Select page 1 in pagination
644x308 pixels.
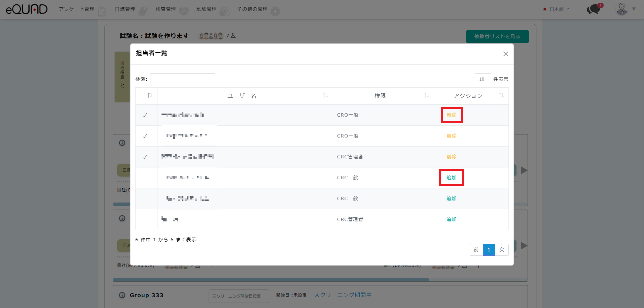(489, 250)
